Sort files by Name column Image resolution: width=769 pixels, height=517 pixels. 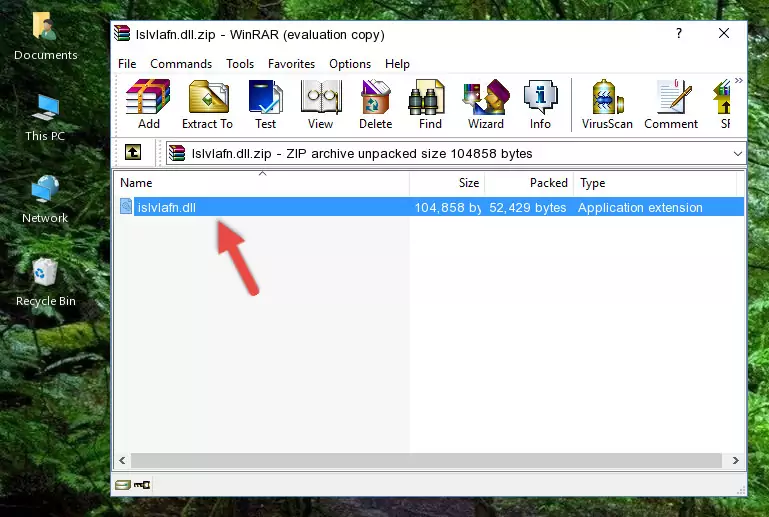(262, 183)
